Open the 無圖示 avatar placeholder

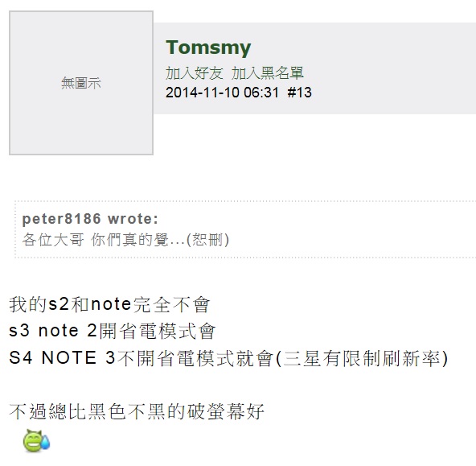(x=81, y=83)
